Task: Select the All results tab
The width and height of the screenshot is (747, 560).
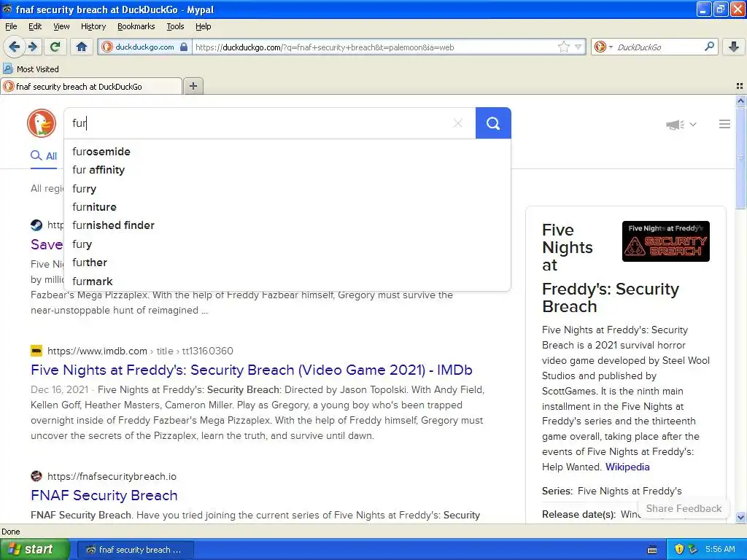Action: pos(44,156)
